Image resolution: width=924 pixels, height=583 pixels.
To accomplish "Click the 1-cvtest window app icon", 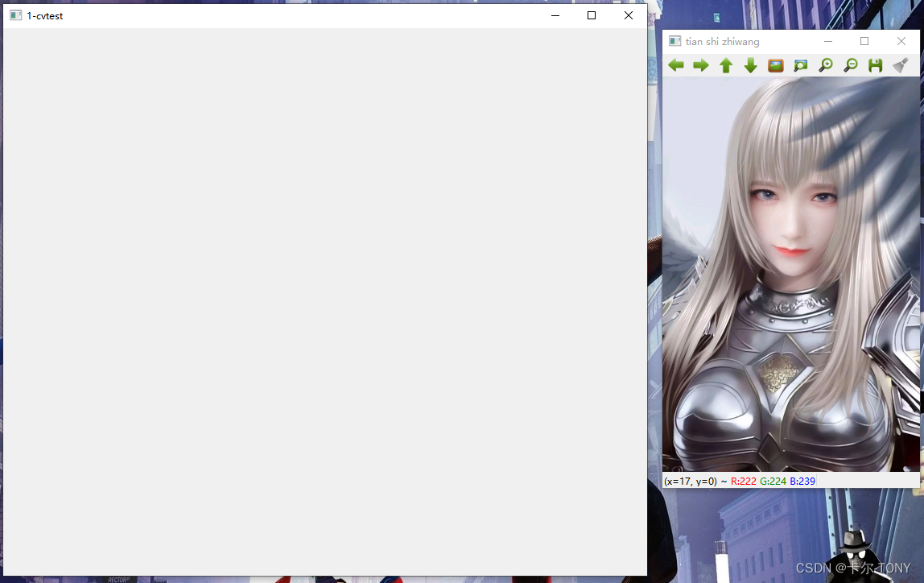I will tap(16, 15).
